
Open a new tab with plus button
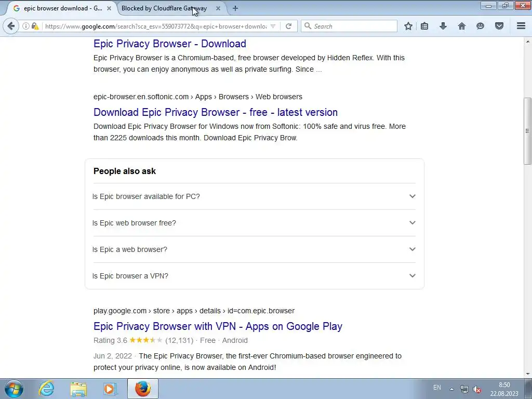pyautogui.click(x=235, y=8)
